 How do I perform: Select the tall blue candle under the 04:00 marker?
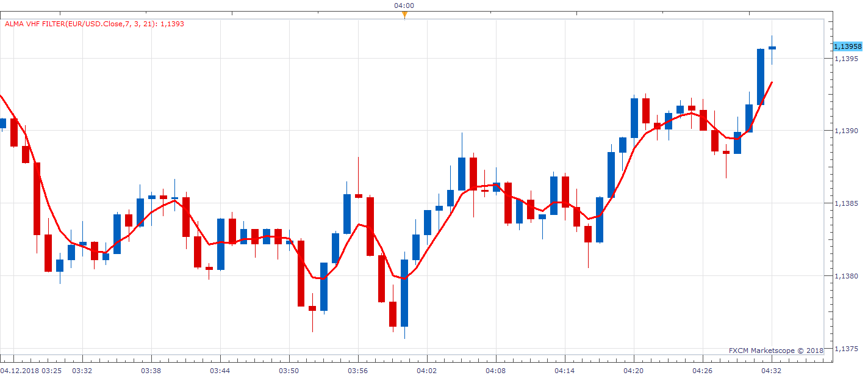point(404,293)
